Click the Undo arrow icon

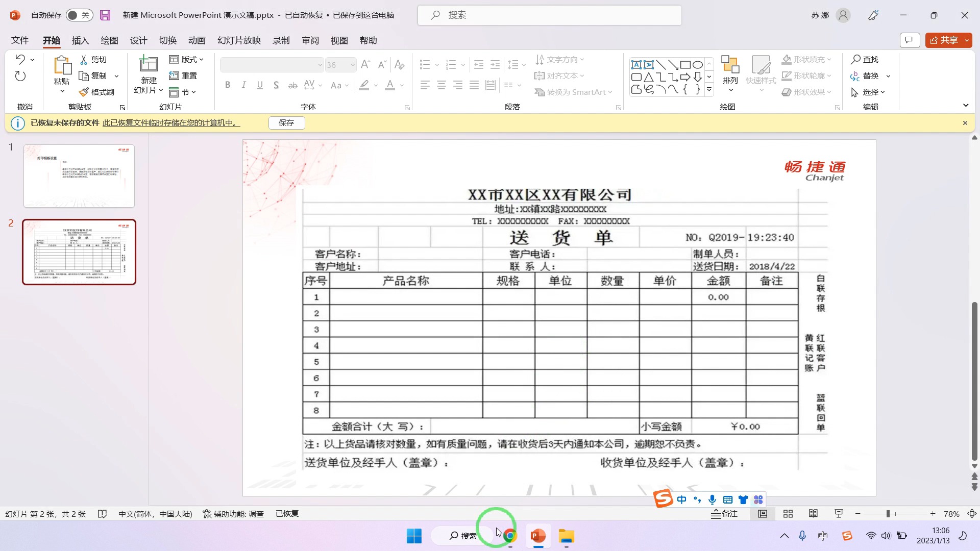[x=20, y=59]
